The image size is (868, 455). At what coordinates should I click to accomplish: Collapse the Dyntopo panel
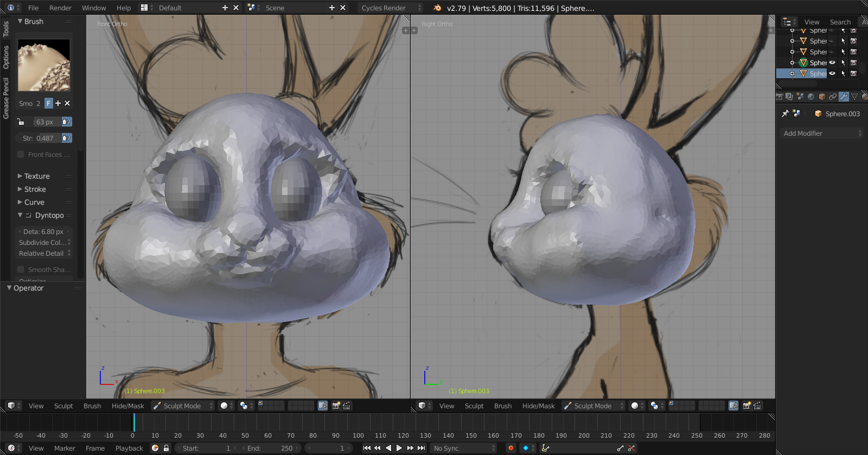[x=20, y=215]
